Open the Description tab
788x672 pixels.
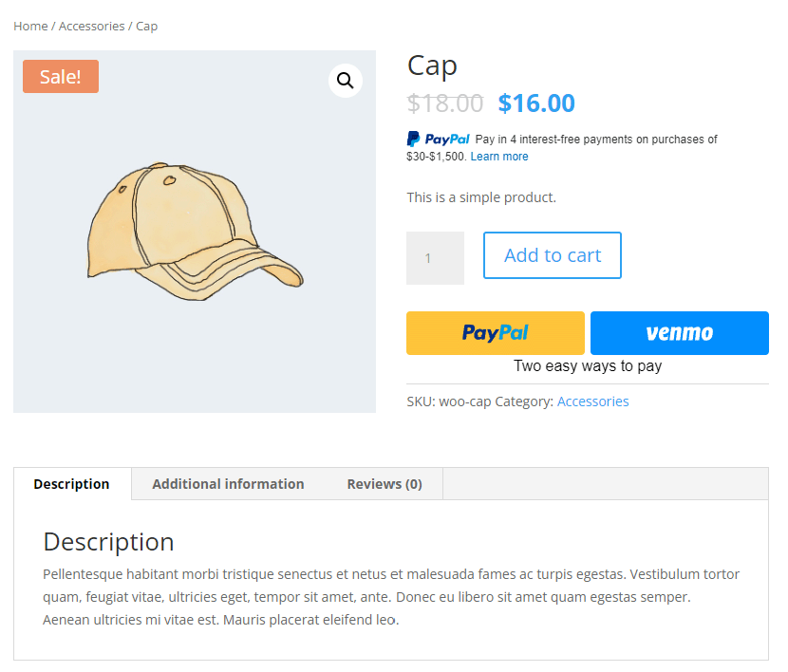pyautogui.click(x=71, y=484)
